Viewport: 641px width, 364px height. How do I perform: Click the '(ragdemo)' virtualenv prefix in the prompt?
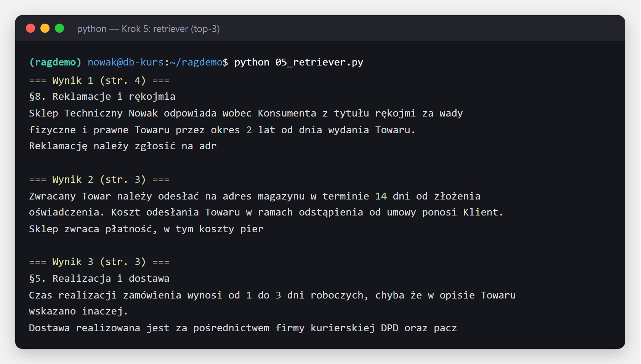click(x=55, y=62)
